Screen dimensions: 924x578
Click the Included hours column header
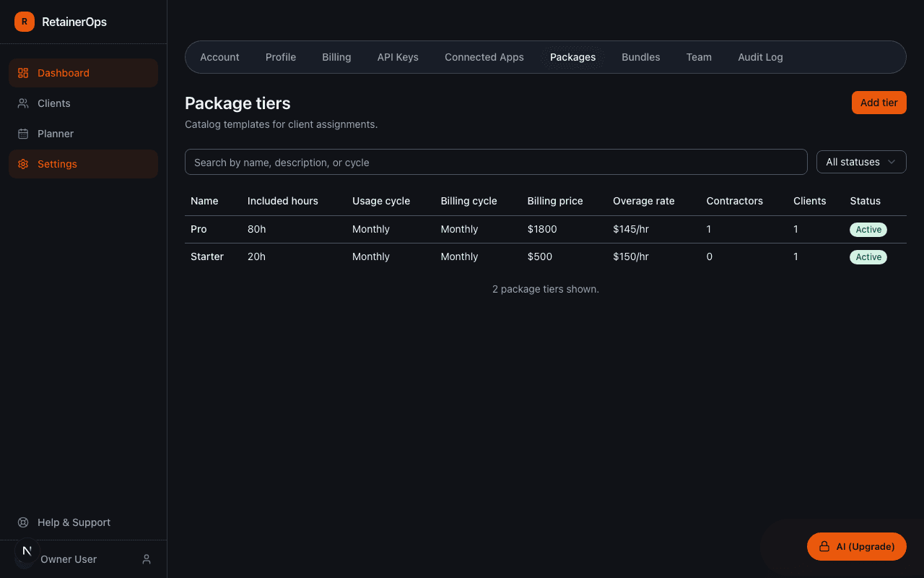[283, 201]
